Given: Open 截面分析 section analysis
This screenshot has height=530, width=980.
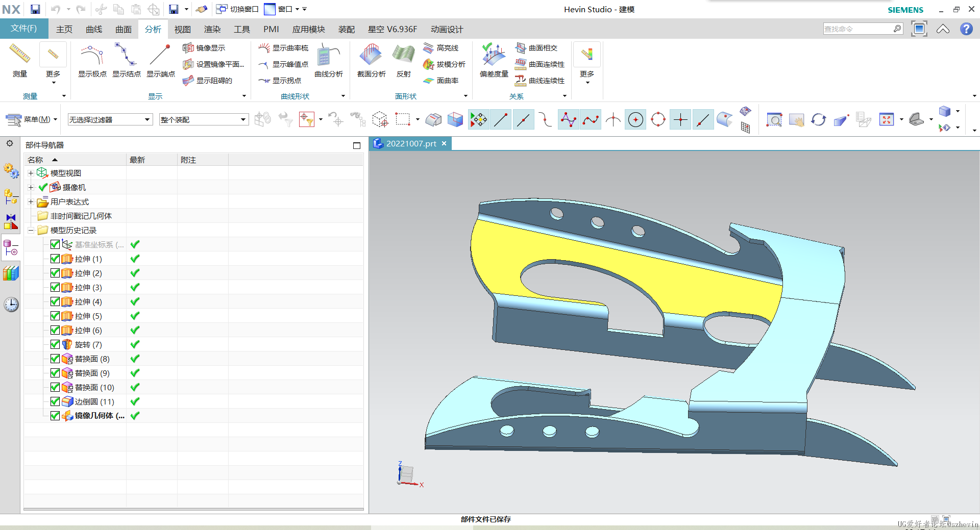Looking at the screenshot, I should pyautogui.click(x=372, y=60).
